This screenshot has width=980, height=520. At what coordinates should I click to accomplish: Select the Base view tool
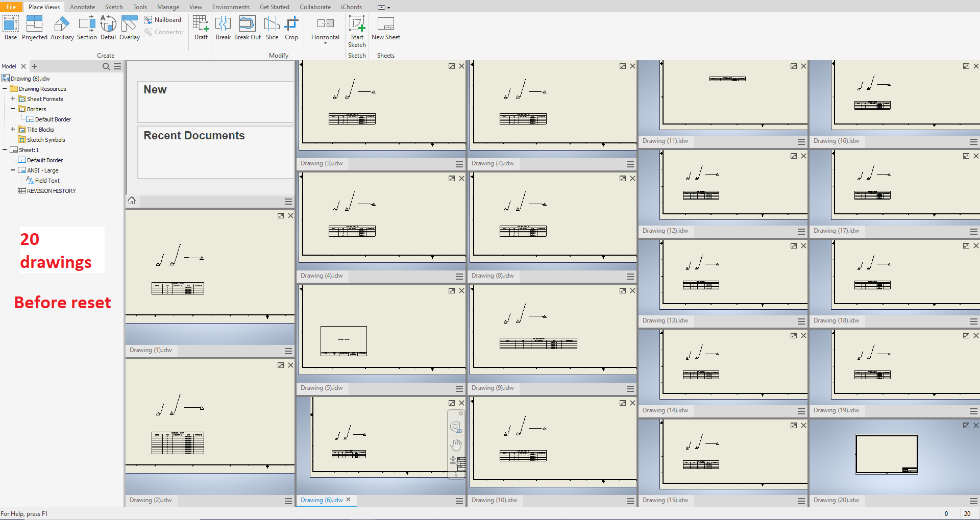[x=11, y=28]
